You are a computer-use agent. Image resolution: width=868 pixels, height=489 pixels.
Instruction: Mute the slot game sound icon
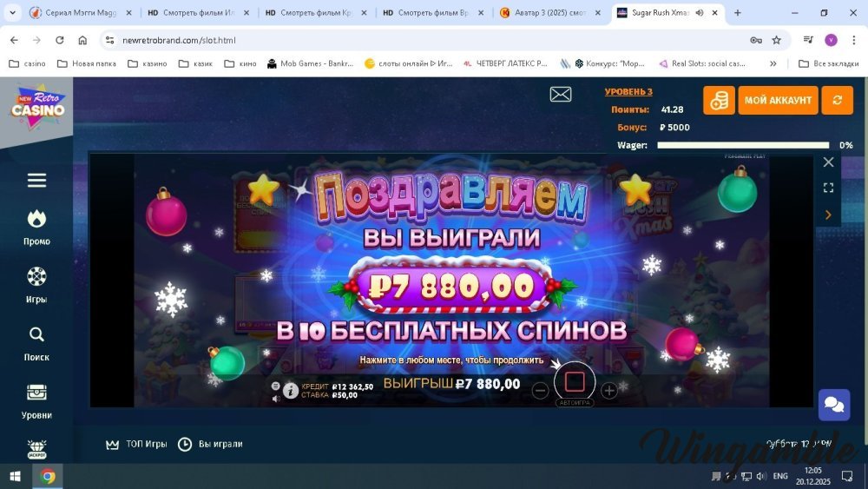pyautogui.click(x=276, y=398)
